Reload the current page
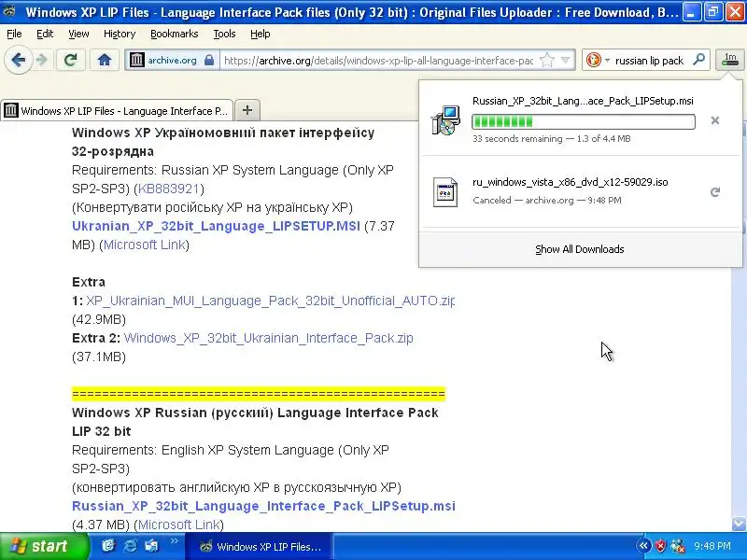The image size is (747, 560). [71, 60]
